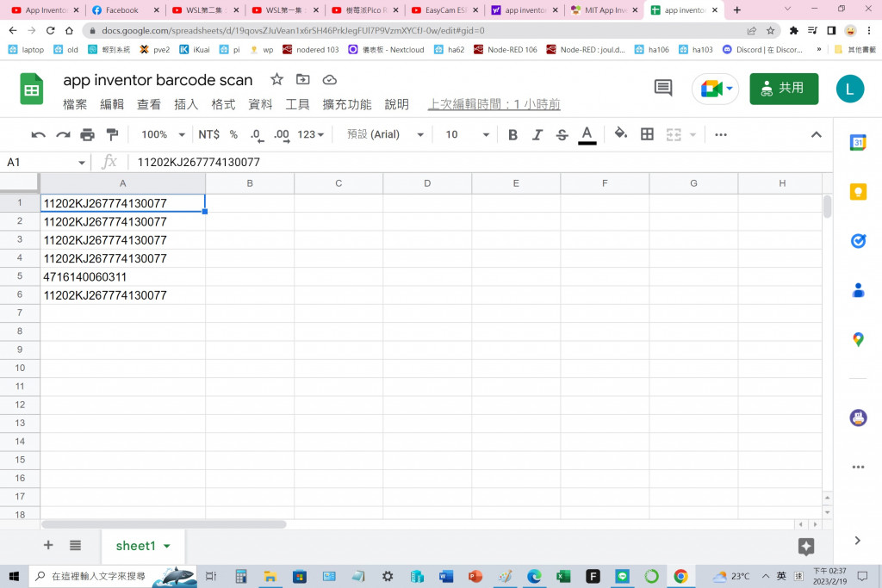The height and width of the screenshot is (588, 882).
Task: Select row 7 header
Action: point(20,313)
